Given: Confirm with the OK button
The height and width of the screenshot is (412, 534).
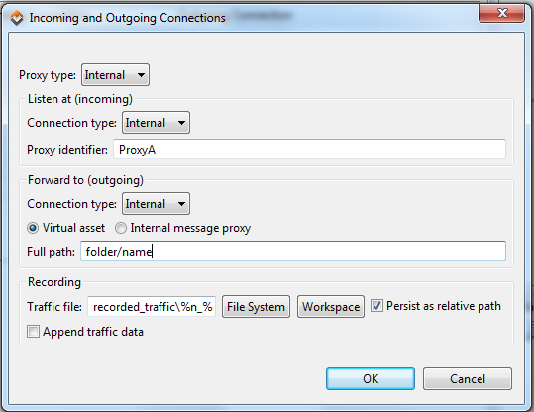Looking at the screenshot, I should click(370, 378).
